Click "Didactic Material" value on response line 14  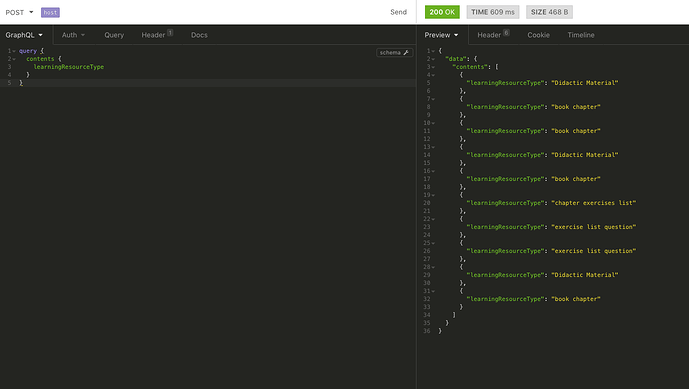point(584,155)
